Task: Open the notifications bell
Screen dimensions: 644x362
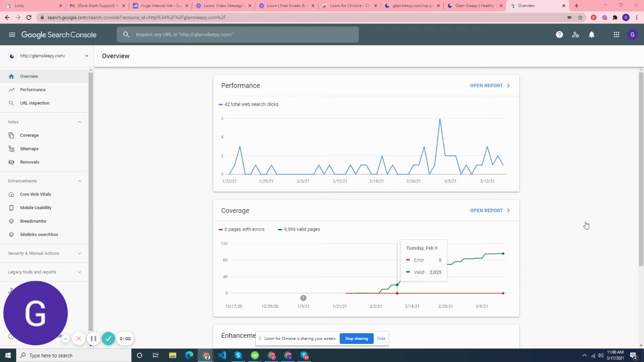Action: click(592, 35)
